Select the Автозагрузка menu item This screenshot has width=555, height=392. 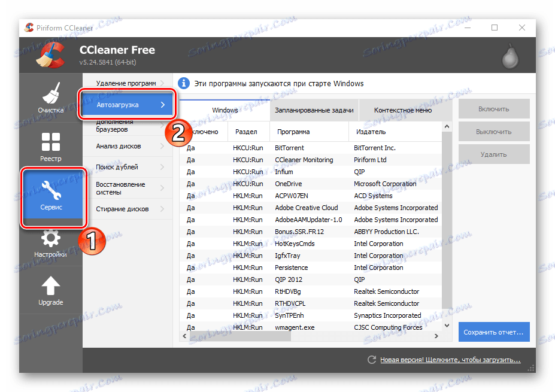(x=128, y=105)
